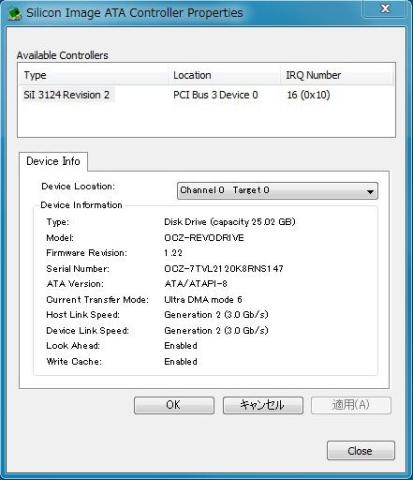Viewport: 413px width, 480px height.
Task: Click the ATA/ATAPI-8 version value
Action: (x=196, y=284)
